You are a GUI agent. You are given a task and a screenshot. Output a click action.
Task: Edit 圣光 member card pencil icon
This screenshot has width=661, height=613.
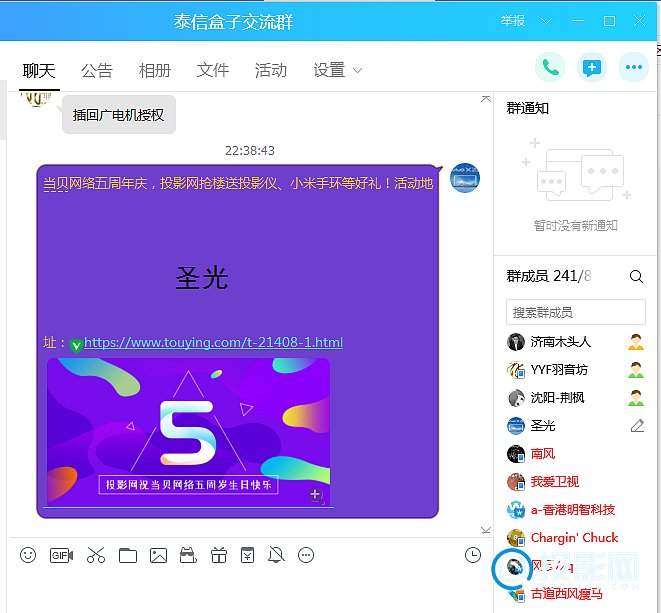coord(637,426)
